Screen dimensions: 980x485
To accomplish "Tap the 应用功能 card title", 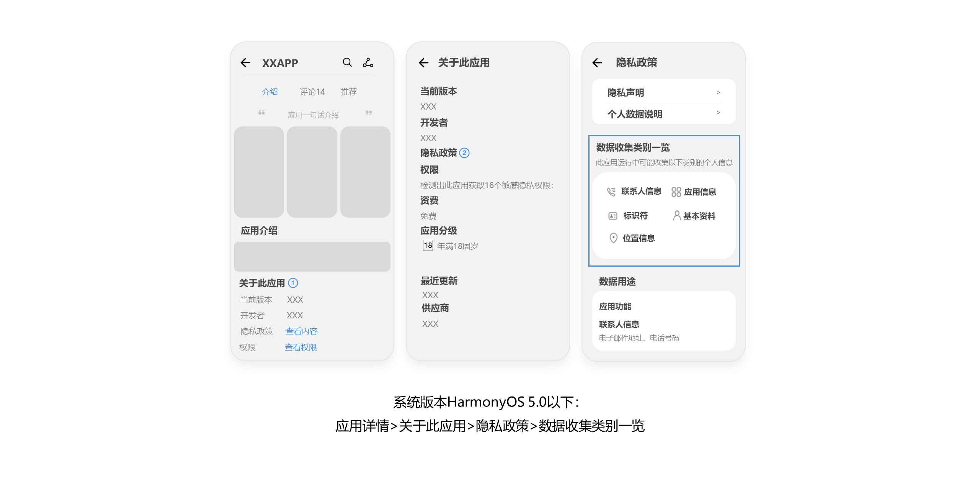I will pyautogui.click(x=615, y=306).
